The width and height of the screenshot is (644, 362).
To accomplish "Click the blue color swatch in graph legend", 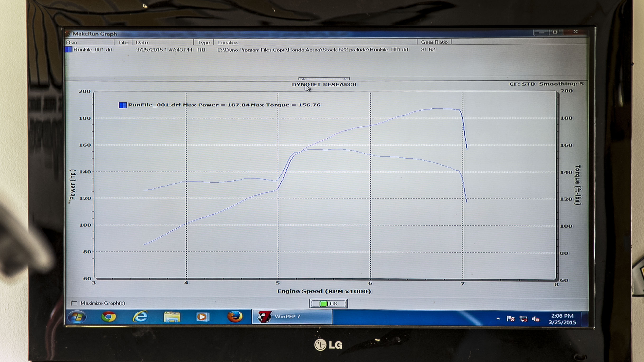I will tap(123, 105).
